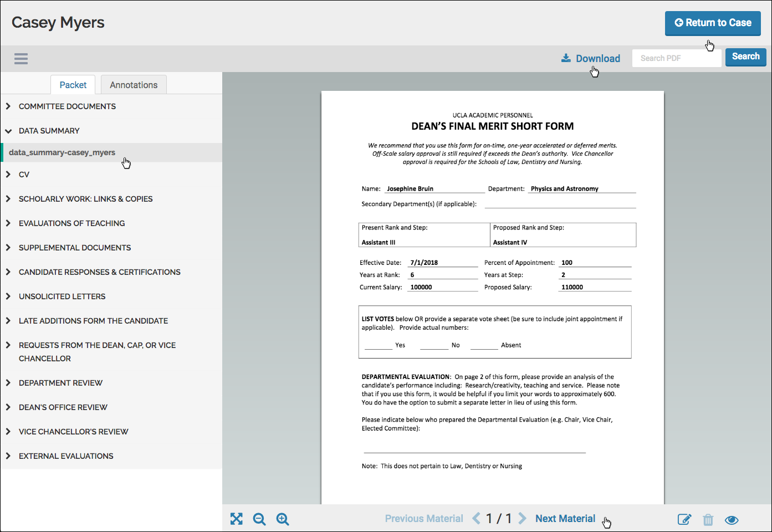
Task: Click the Download link
Action: tap(591, 58)
